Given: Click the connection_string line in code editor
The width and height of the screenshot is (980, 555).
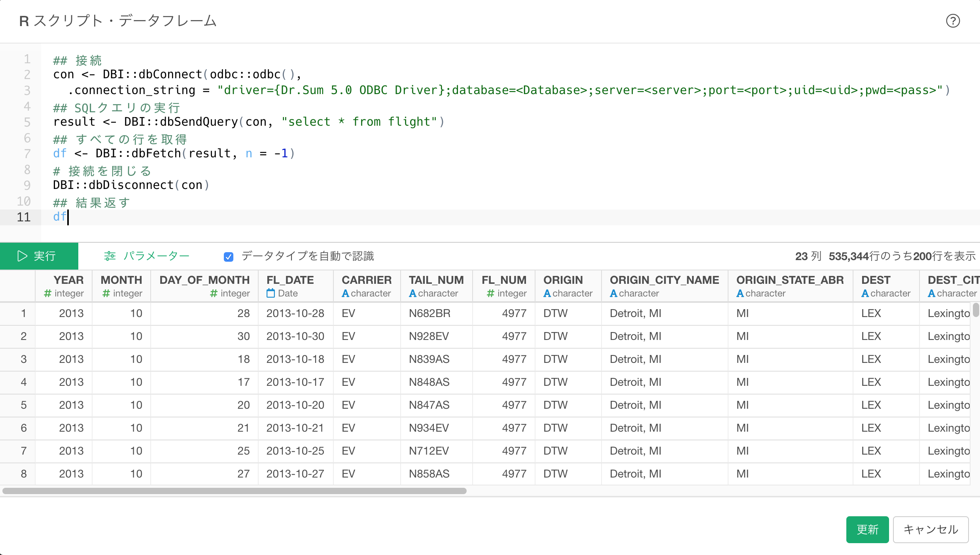Looking at the screenshot, I should [x=509, y=90].
